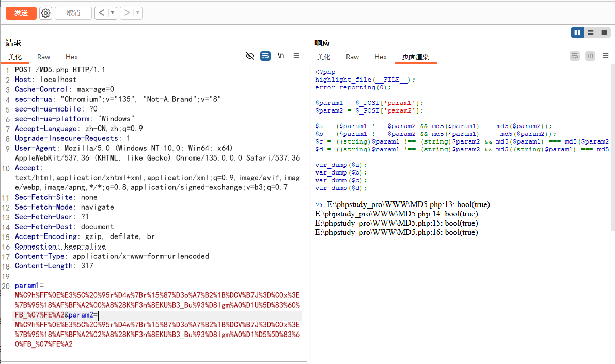Screen dimensions: 615x364
Task: Toggle request \n newline display
Action: pyautogui.click(x=281, y=56)
